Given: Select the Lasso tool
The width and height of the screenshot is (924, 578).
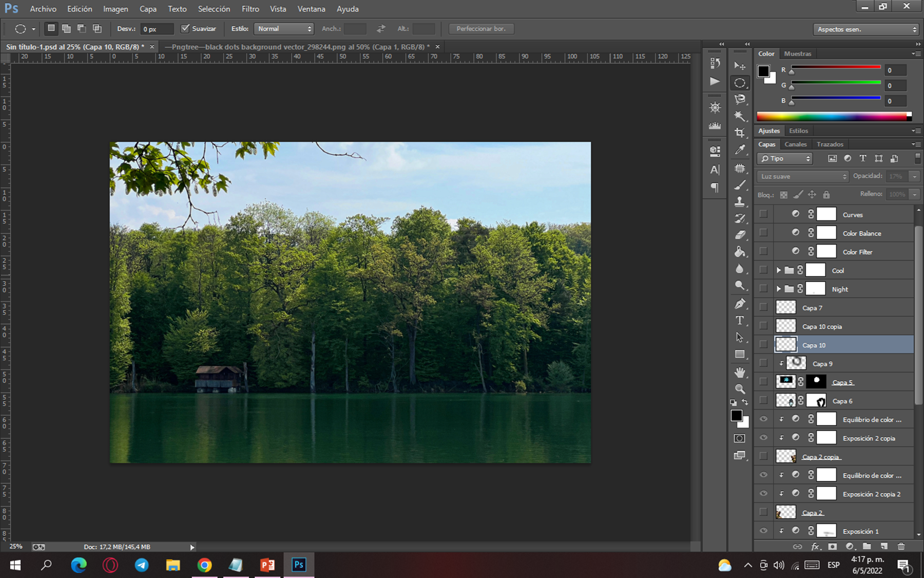Looking at the screenshot, I should (740, 99).
